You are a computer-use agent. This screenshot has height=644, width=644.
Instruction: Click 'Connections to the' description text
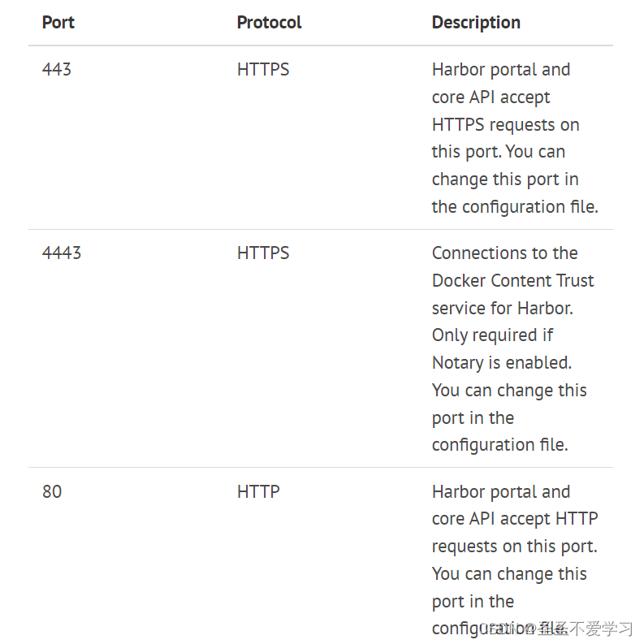tap(505, 253)
